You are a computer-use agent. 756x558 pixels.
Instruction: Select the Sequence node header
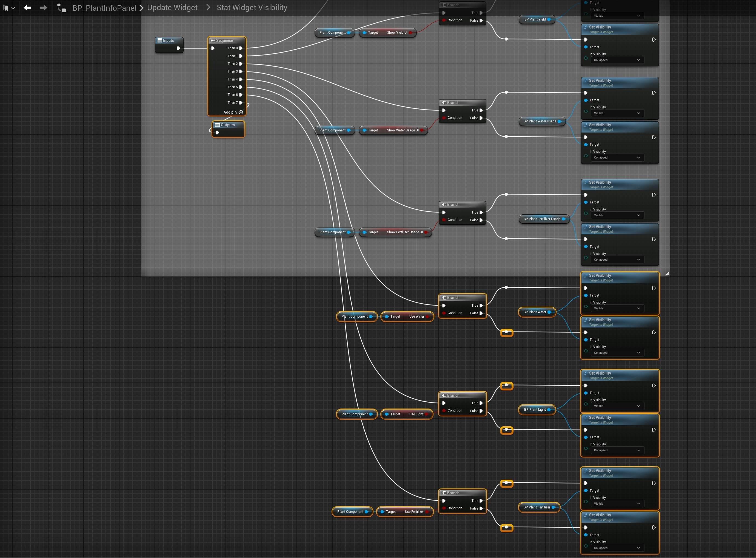click(x=226, y=41)
